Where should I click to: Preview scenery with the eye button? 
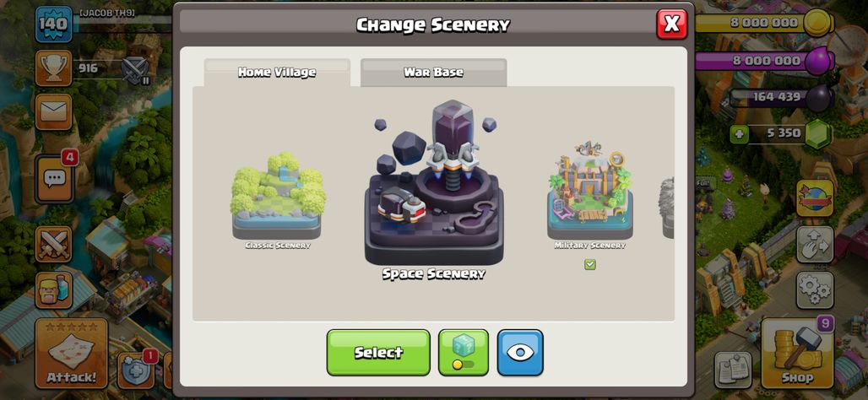pos(520,353)
